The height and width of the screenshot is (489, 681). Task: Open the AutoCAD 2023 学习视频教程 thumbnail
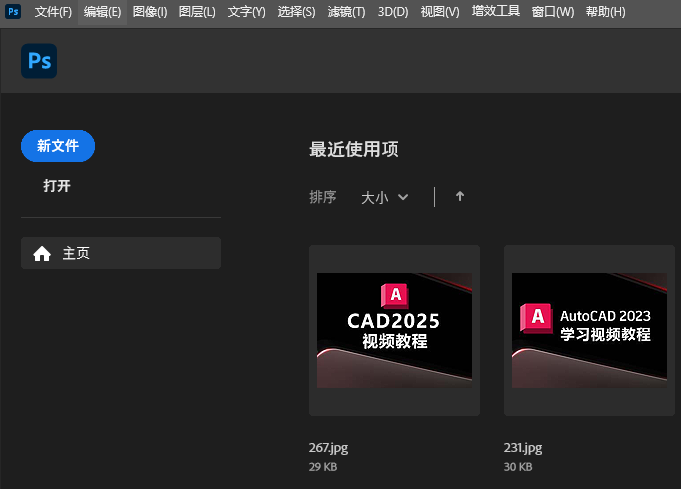(x=589, y=330)
